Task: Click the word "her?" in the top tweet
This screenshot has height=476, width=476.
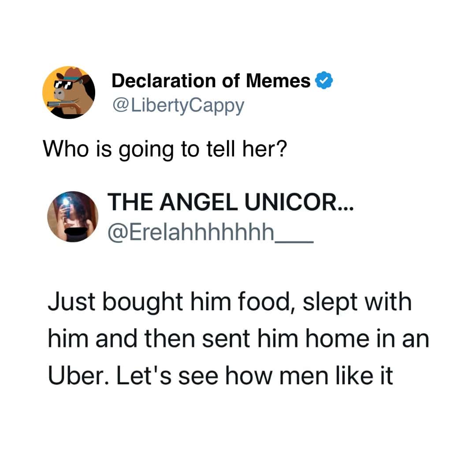Action: tap(264, 149)
